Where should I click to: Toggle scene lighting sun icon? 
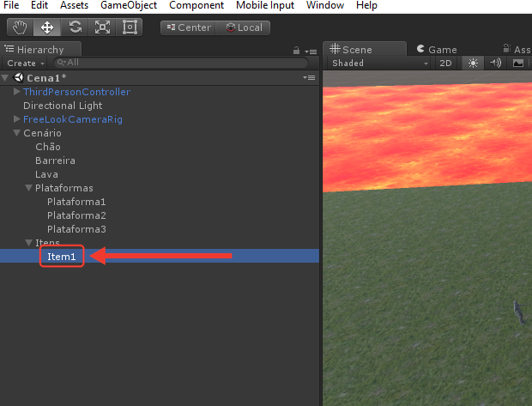pyautogui.click(x=473, y=64)
